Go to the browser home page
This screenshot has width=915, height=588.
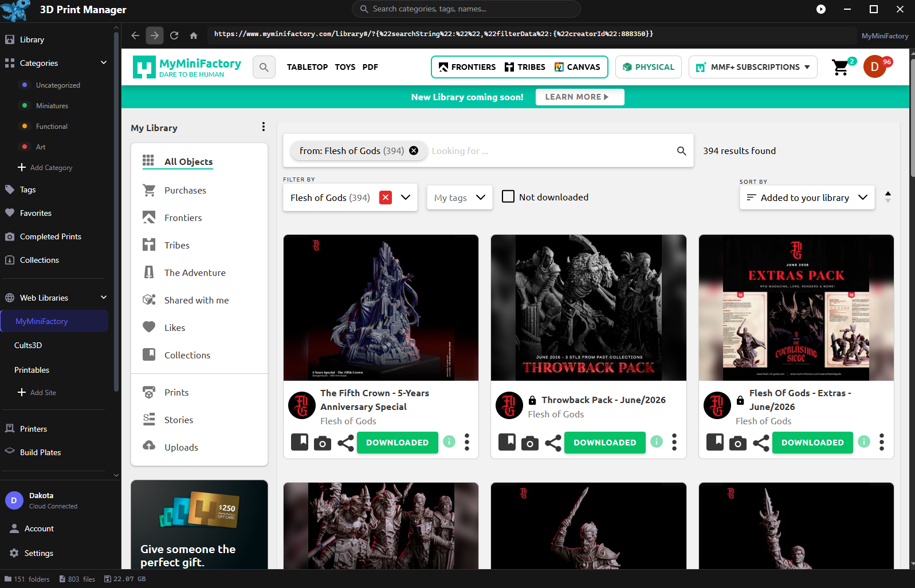pos(194,35)
